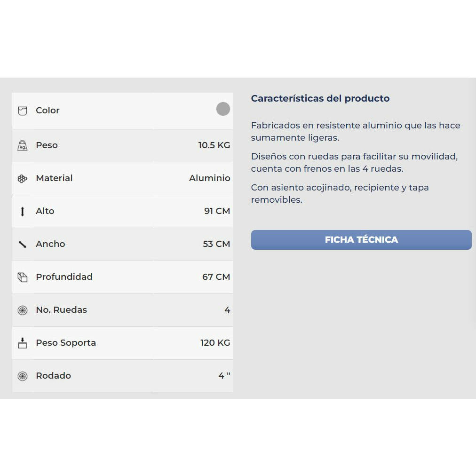Open the FICHA TÉCNICA button

361,240
